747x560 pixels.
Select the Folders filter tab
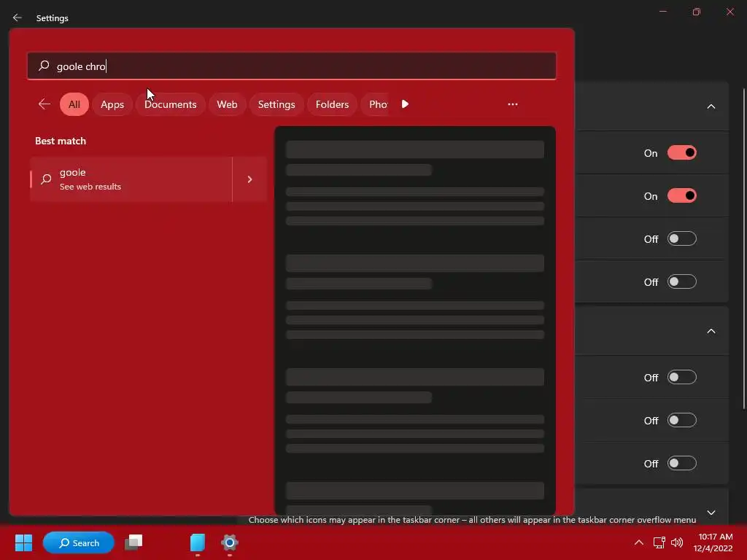pos(332,104)
